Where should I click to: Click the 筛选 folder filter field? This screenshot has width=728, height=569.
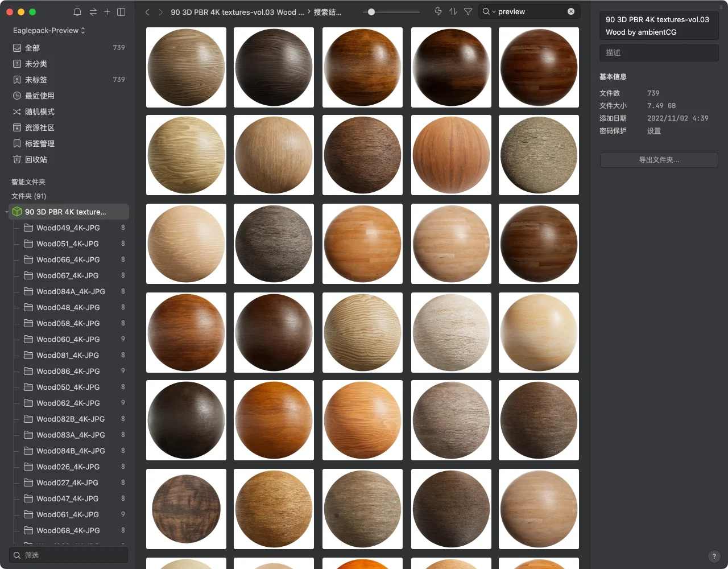(x=68, y=555)
